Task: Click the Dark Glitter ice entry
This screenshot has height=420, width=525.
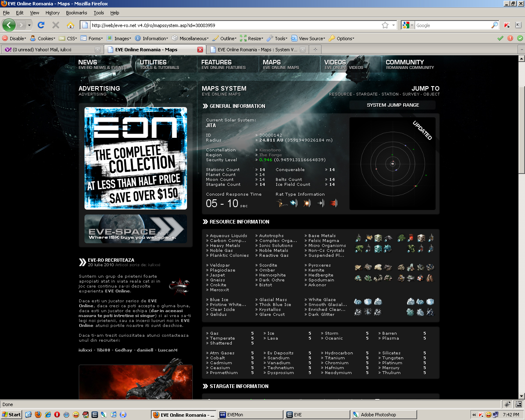Action: 321,315
